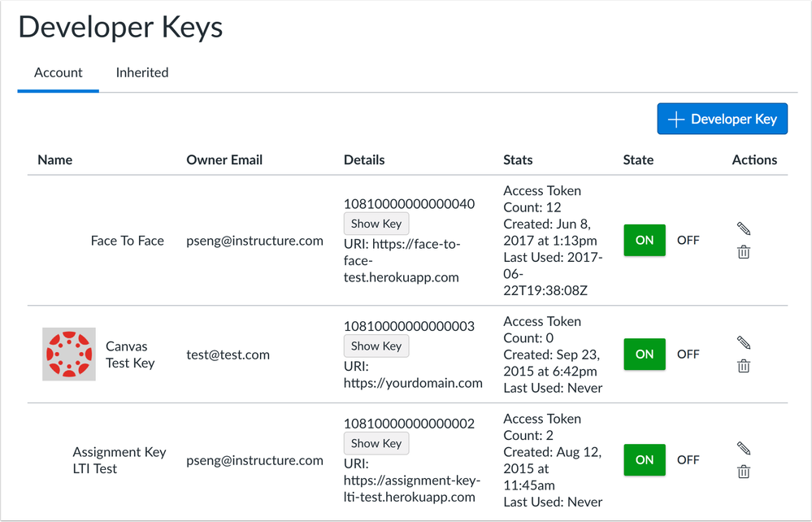Delete the Canvas Test Key
The image size is (812, 522).
(x=743, y=366)
